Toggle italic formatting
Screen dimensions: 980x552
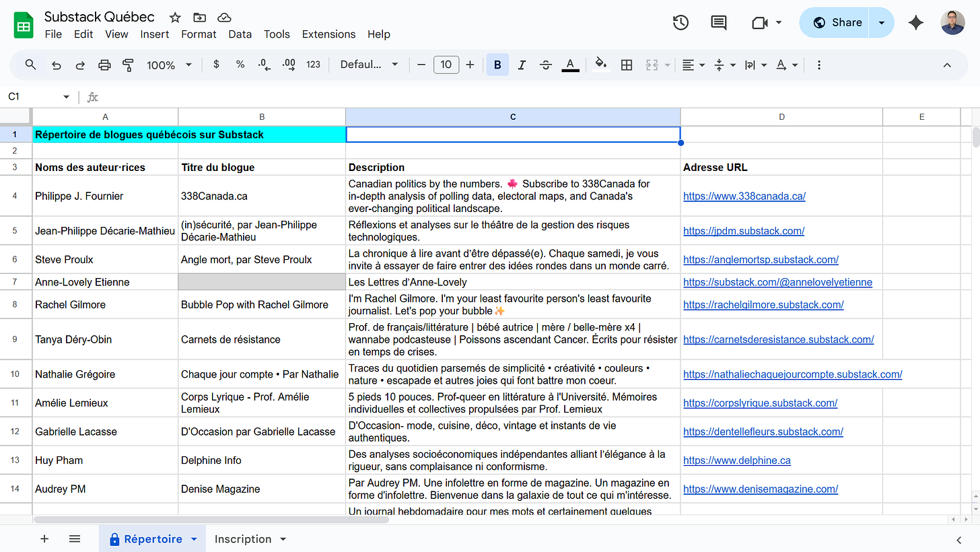click(522, 65)
